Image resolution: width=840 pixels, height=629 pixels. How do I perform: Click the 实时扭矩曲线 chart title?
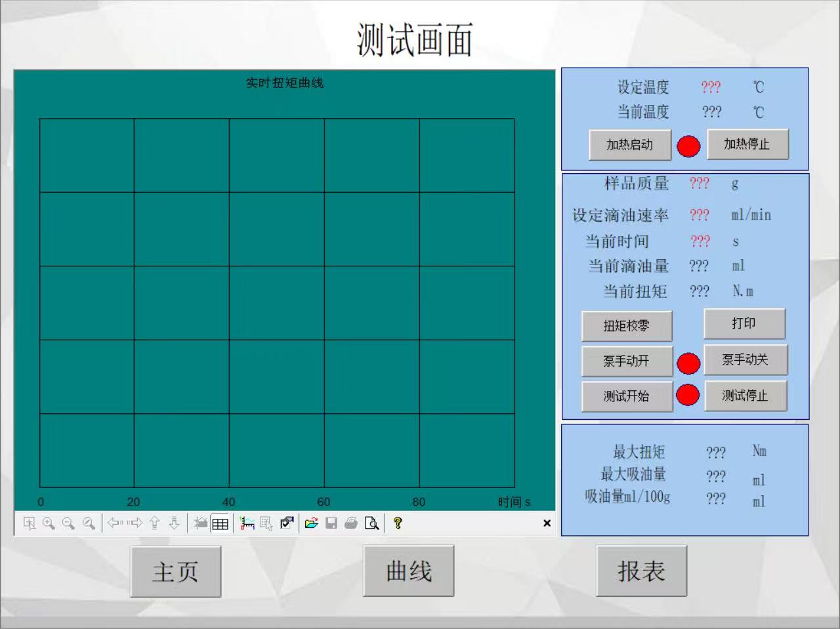pyautogui.click(x=285, y=83)
